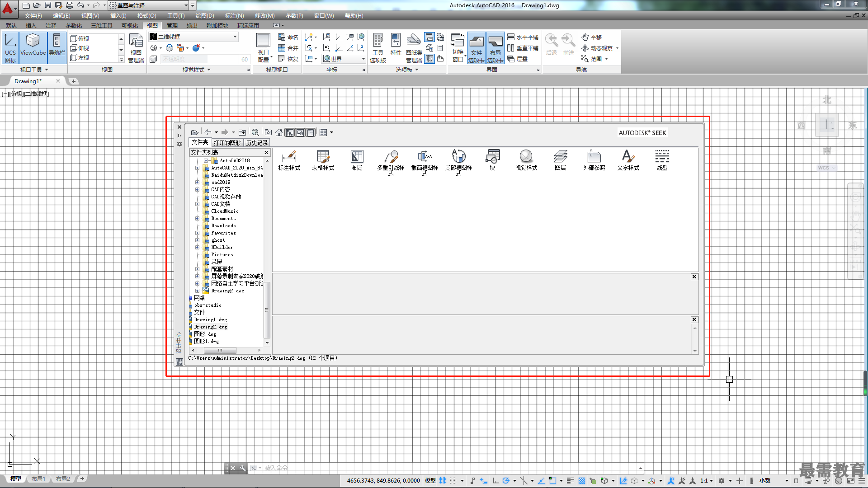The height and width of the screenshot is (488, 868).
Task: Open the Tool Palettes (工具选项板)
Action: pyautogui.click(x=378, y=47)
